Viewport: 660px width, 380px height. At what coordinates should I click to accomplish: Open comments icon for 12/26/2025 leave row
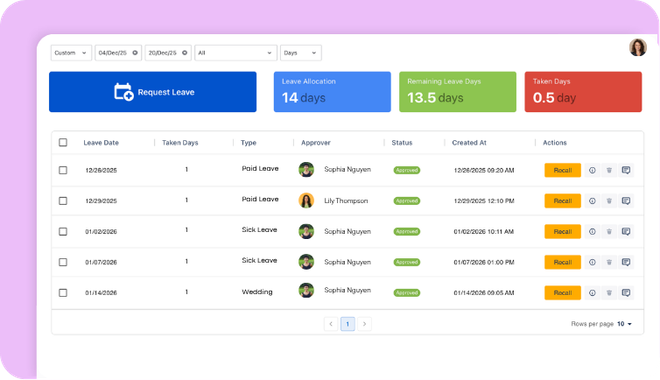pyautogui.click(x=626, y=170)
